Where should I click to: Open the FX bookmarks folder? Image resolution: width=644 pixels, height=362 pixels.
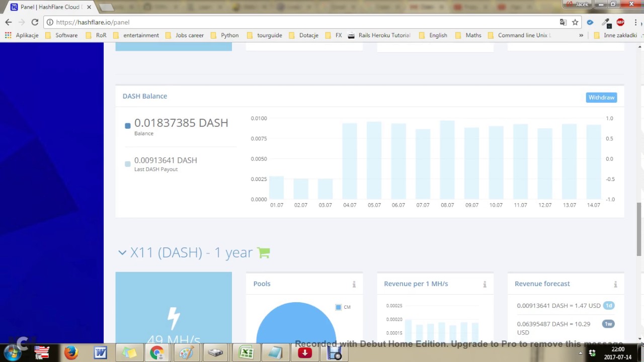click(334, 35)
